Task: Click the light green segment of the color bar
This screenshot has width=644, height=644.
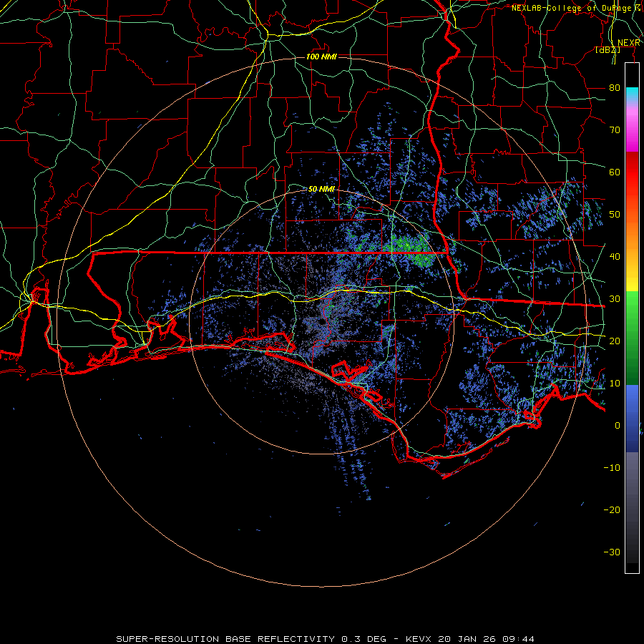Action: pyautogui.click(x=632, y=306)
